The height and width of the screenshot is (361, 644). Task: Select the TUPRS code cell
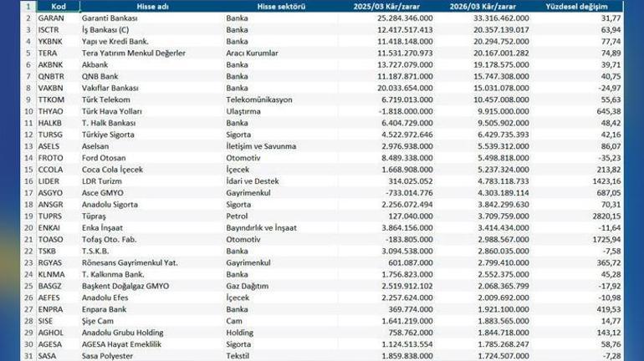pos(50,216)
